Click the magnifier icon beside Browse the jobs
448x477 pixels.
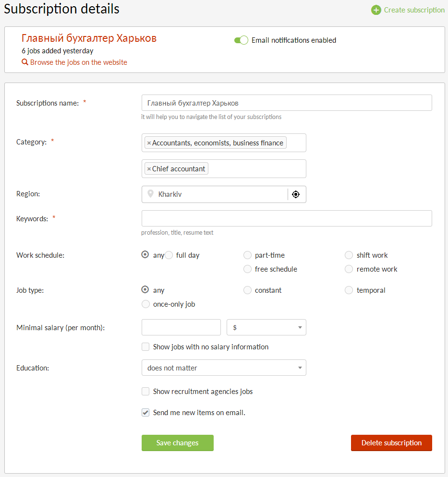(25, 62)
